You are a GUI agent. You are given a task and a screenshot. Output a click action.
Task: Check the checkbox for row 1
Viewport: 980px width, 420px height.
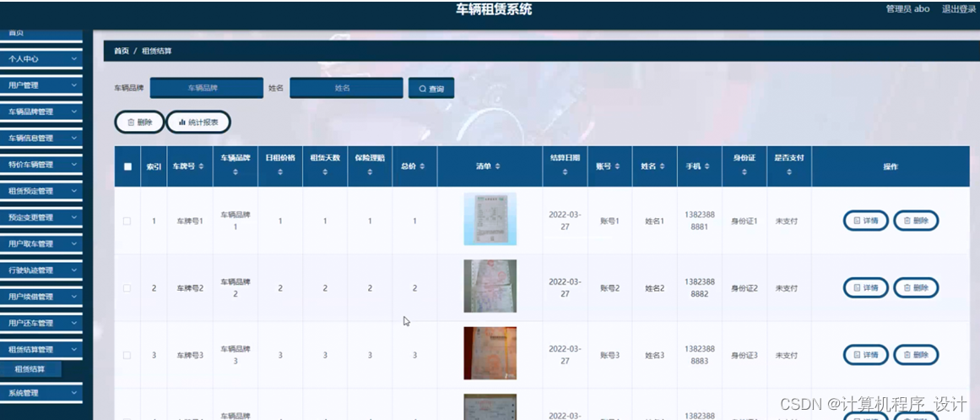click(127, 221)
